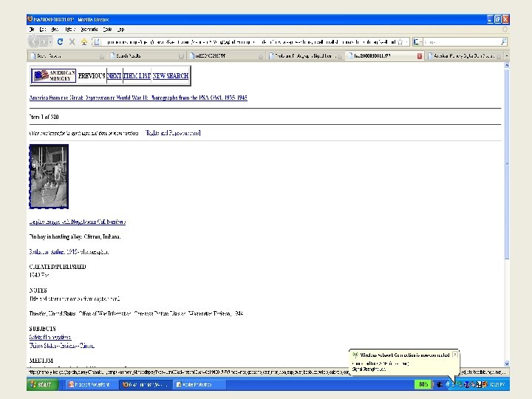Viewport: 532px width, 399px height.
Task: Open the list-all-tabs dropdown arrow
Action: click(507, 55)
